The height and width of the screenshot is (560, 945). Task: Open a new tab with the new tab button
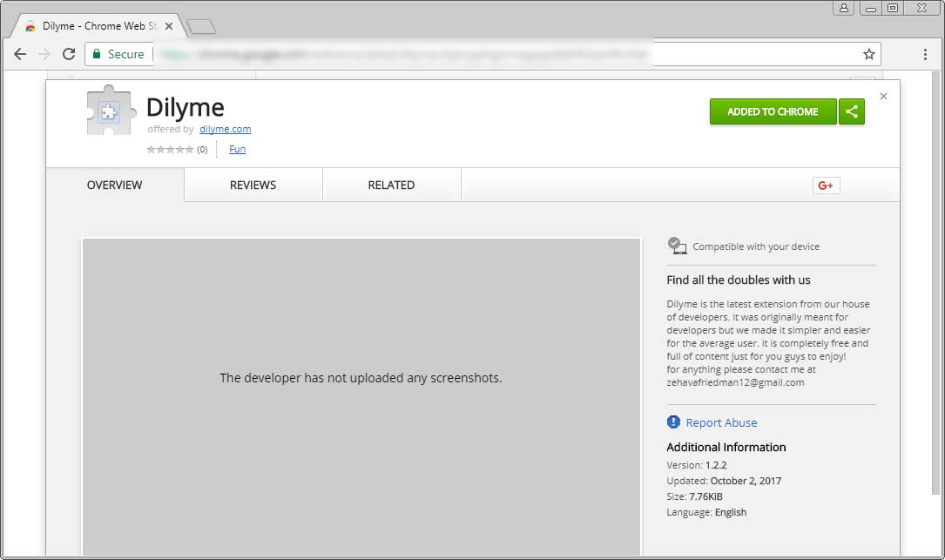(201, 26)
